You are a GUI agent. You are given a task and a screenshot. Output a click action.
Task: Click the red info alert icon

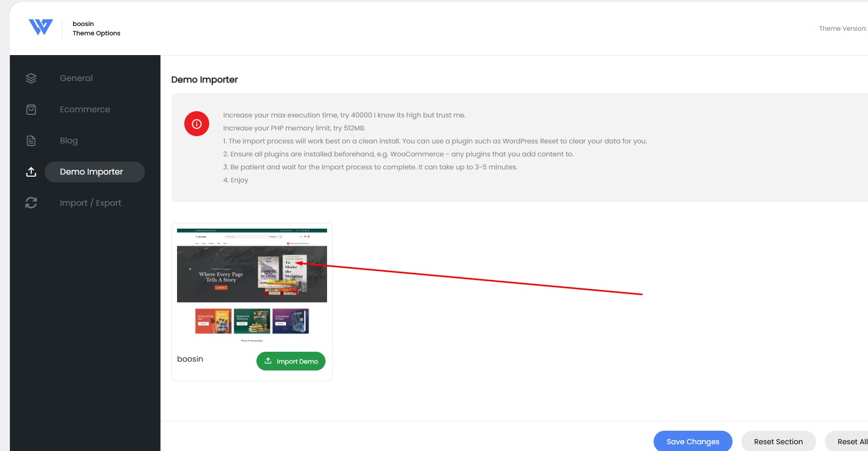tap(197, 124)
